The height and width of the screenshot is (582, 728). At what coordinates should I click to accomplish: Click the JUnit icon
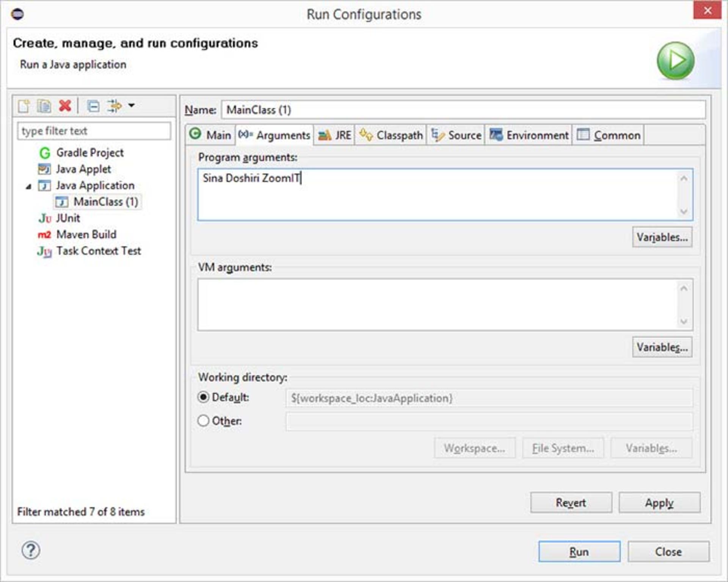45,218
